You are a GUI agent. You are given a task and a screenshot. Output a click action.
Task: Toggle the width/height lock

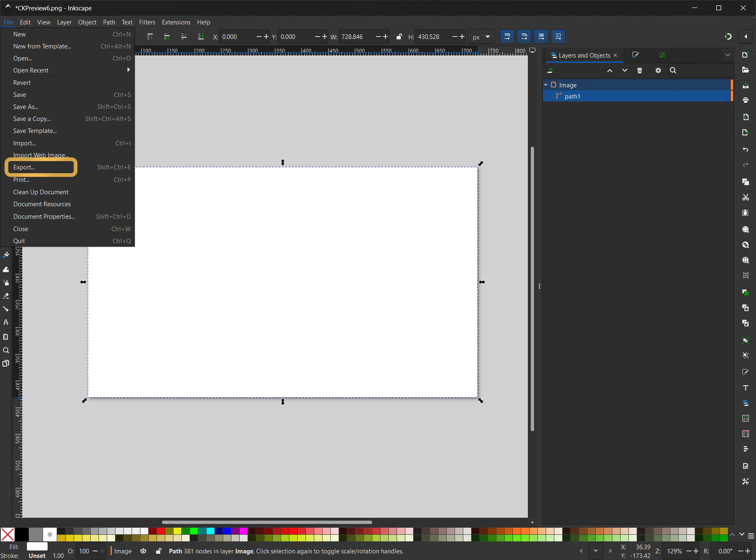(399, 37)
